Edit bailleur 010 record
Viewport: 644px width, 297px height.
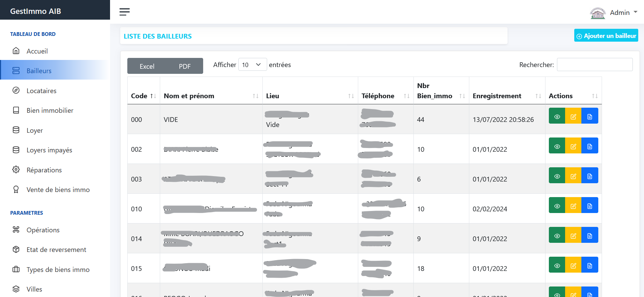click(x=573, y=205)
